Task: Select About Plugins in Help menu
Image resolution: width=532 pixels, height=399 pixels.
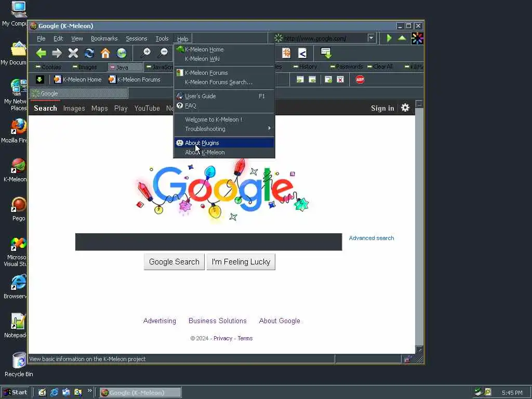Action: (x=224, y=143)
